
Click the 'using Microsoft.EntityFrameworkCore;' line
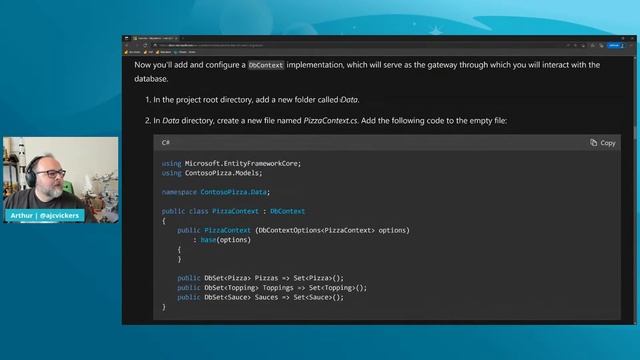[x=231, y=163]
